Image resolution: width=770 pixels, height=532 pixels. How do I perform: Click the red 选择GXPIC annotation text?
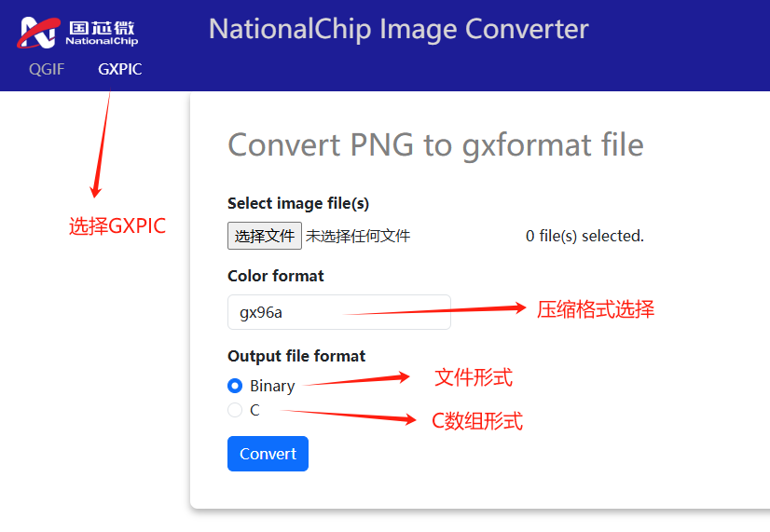(x=117, y=226)
